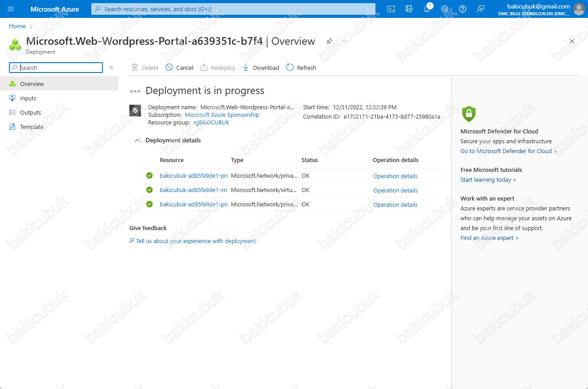Open Cloud Shell from top bar
This screenshot has width=588, height=389.
[x=391, y=9]
